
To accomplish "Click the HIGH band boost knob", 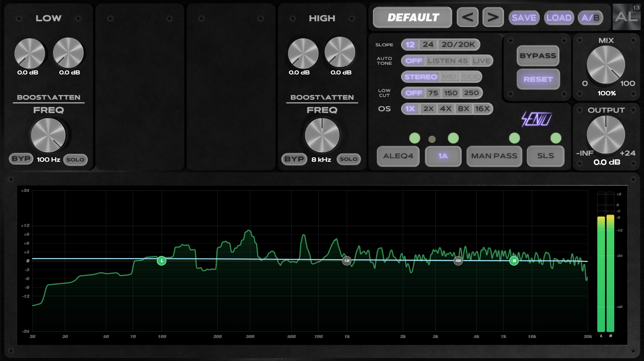I will [x=303, y=54].
